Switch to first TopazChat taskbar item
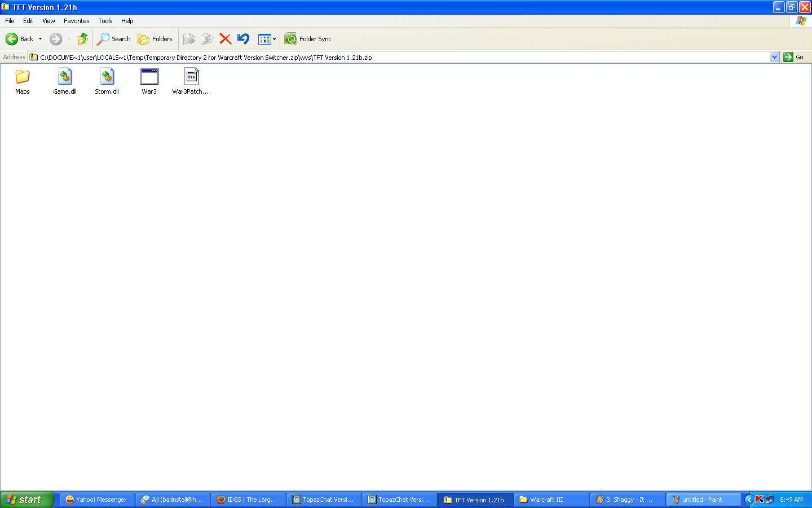This screenshot has width=812, height=508. coord(323,500)
